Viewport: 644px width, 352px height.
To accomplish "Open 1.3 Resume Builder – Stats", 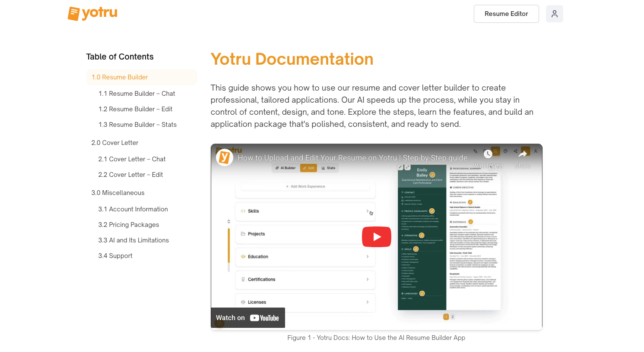I will pyautogui.click(x=137, y=125).
